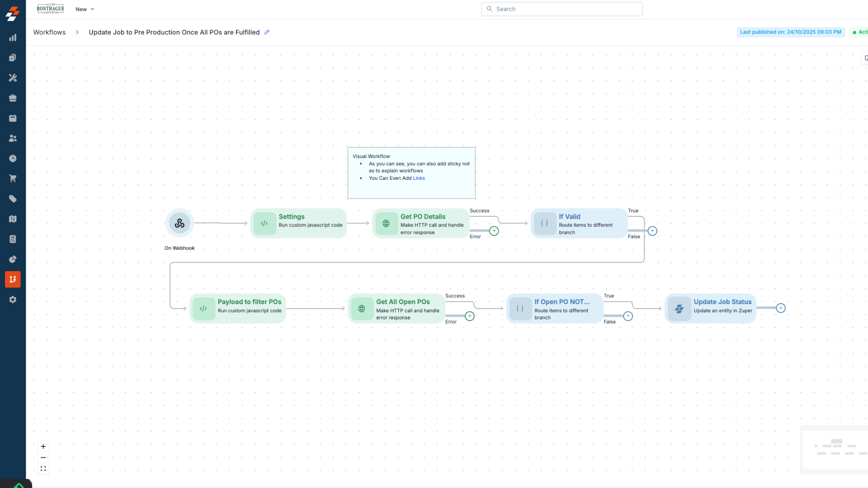Open the map icon in the sidebar
The width and height of the screenshot is (868, 488).
(13, 219)
